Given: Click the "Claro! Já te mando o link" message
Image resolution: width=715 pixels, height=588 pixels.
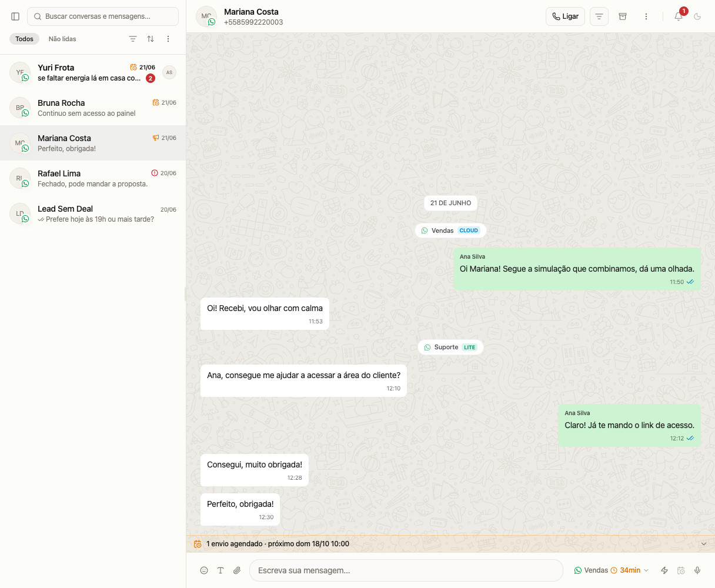Looking at the screenshot, I should [x=629, y=425].
